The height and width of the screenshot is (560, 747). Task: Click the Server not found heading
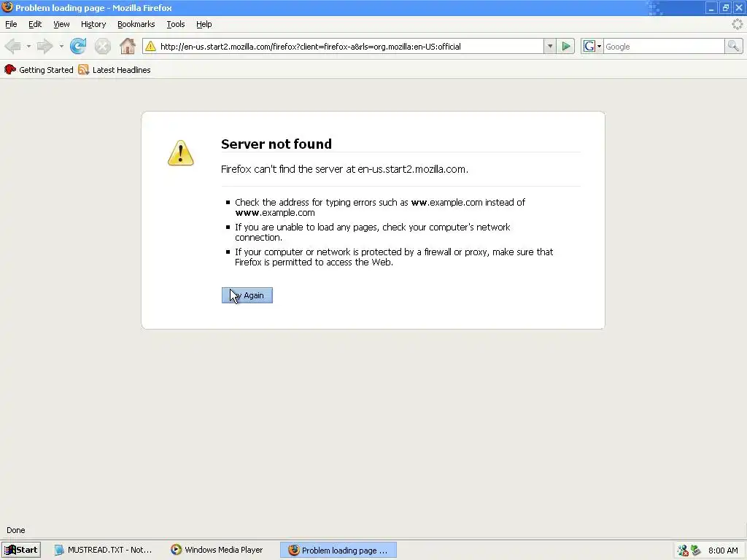tap(276, 144)
